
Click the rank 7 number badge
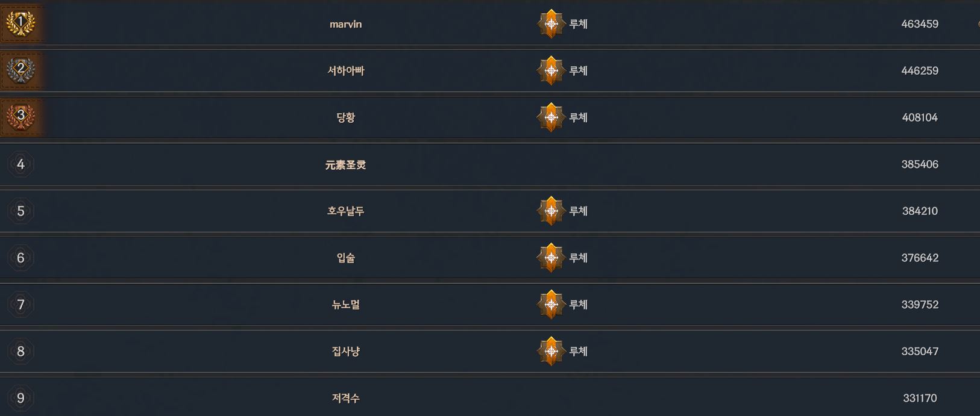click(20, 305)
